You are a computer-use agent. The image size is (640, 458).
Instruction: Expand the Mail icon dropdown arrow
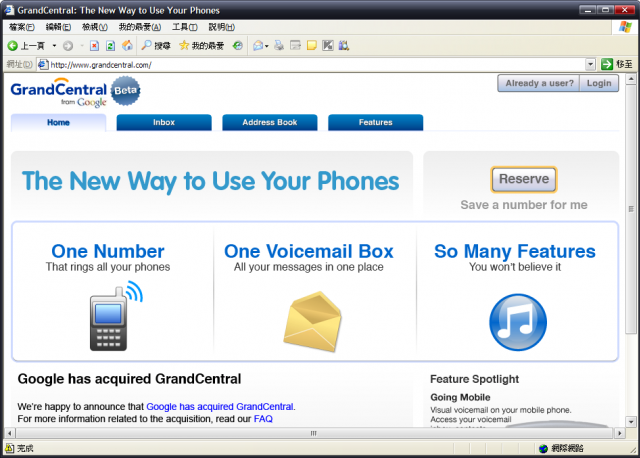coord(267,46)
